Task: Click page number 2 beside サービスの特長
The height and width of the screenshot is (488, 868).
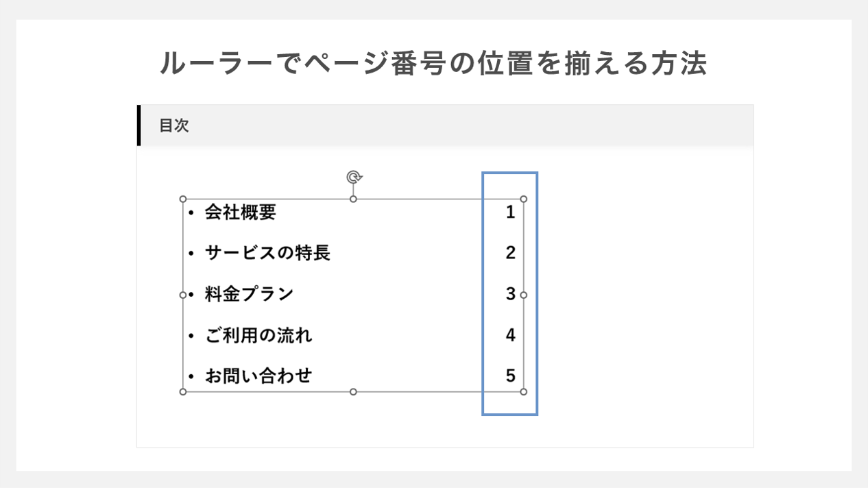Action: click(510, 253)
